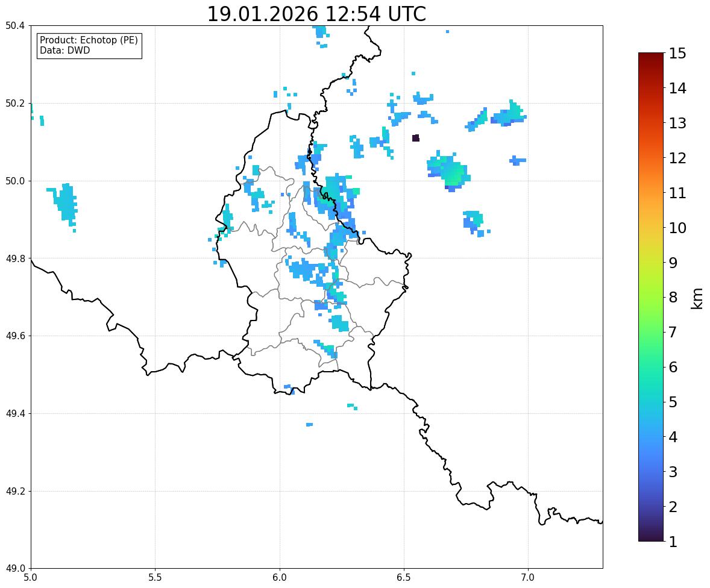The image size is (710, 588).
Task: Click the longitude axis label '5.0'
Action: point(31,578)
